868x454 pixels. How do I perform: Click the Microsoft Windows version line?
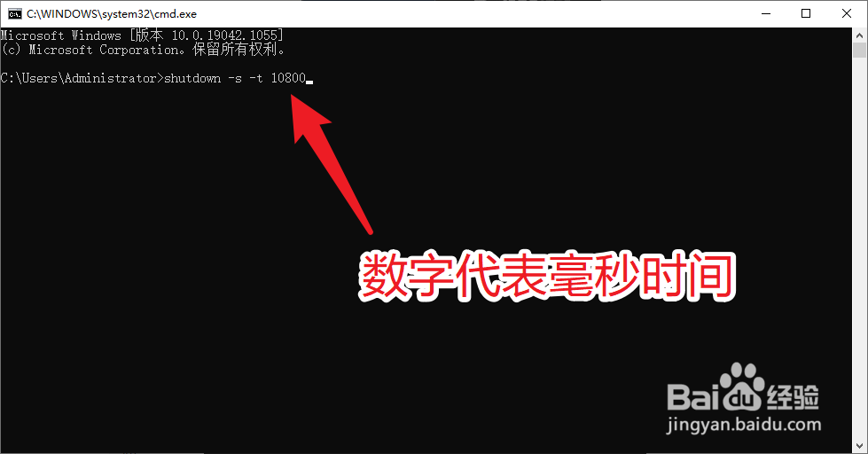(142, 35)
